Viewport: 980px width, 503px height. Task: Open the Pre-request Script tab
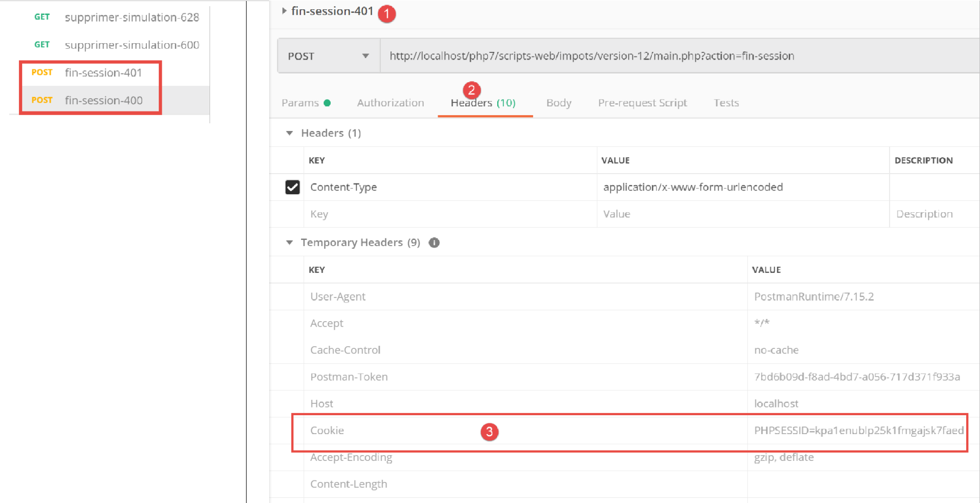[642, 103]
